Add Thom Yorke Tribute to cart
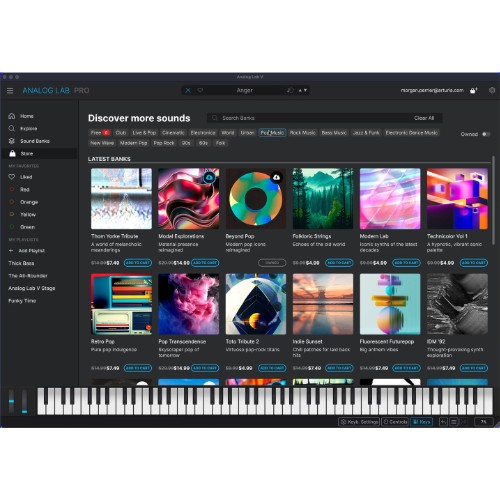This screenshot has height=500, width=500. (x=138, y=263)
